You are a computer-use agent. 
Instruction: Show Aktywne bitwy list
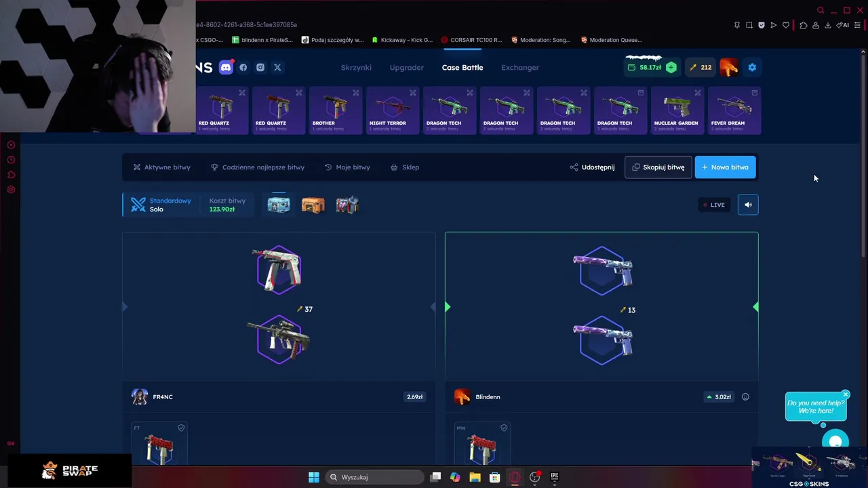click(161, 167)
